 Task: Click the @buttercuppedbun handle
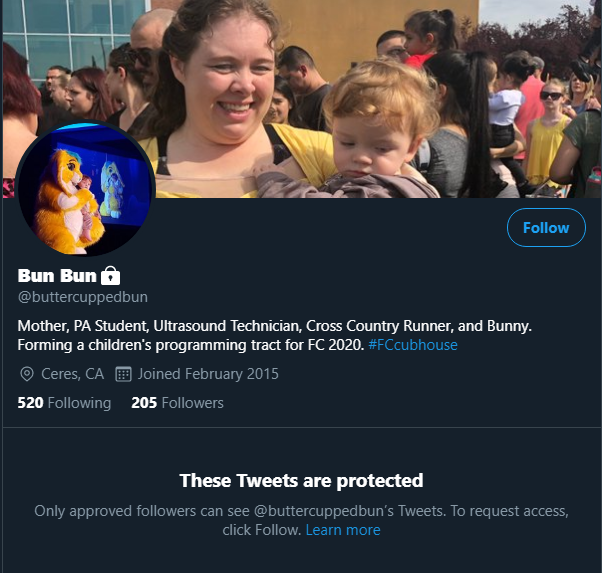point(83,297)
